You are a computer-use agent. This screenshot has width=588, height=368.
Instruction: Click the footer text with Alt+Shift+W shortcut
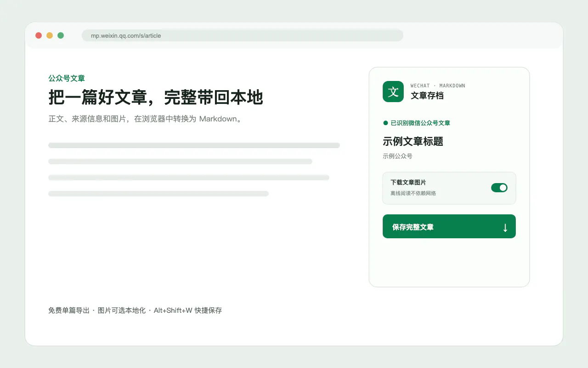click(135, 310)
